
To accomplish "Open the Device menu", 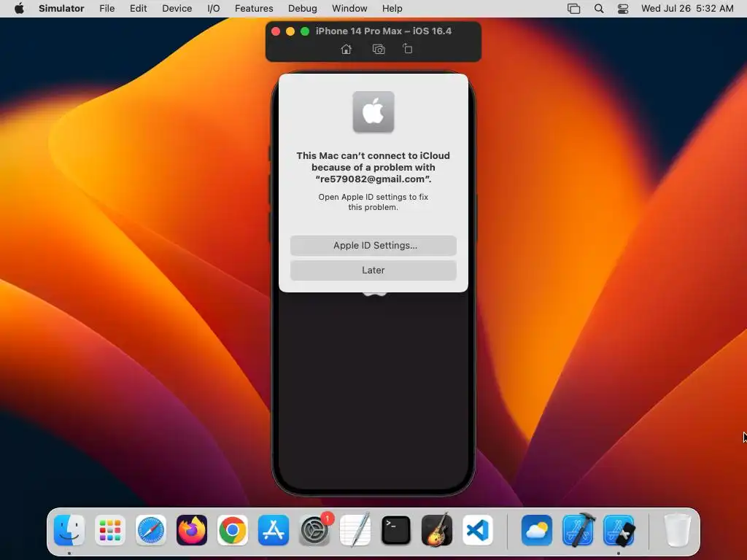I will tap(177, 9).
